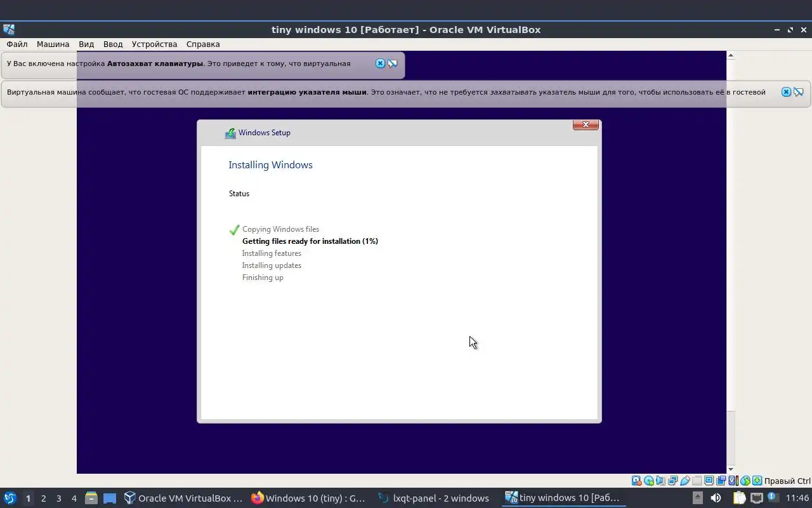
Task: Suppress the mouse integration message permanently
Action: [x=799, y=92]
